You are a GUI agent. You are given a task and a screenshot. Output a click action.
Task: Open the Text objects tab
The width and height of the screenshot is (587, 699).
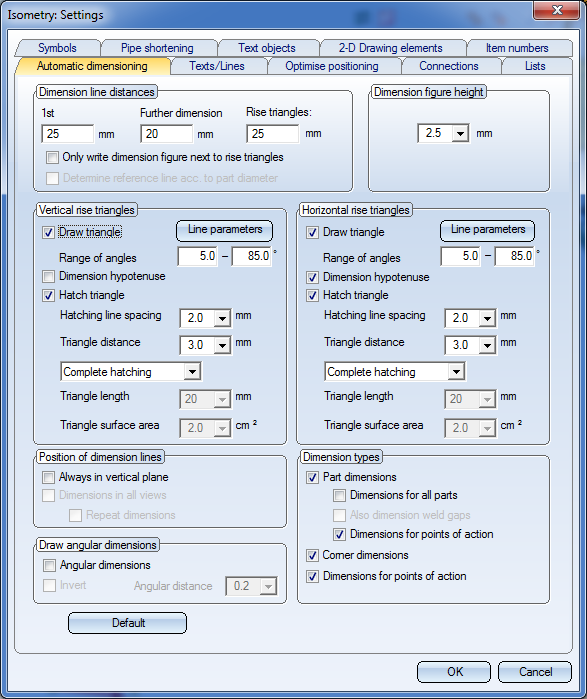[267, 48]
